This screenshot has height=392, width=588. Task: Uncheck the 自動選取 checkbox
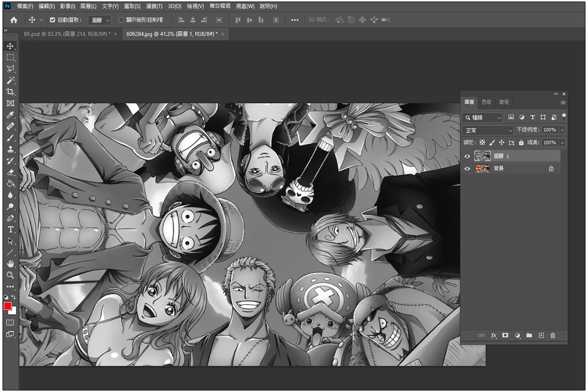(x=53, y=20)
